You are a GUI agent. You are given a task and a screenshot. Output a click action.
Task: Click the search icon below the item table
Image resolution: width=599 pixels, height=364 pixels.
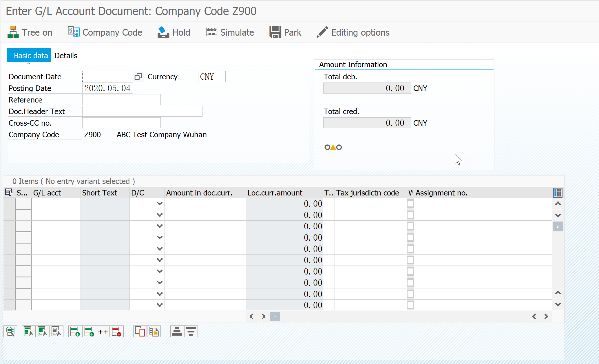10,331
